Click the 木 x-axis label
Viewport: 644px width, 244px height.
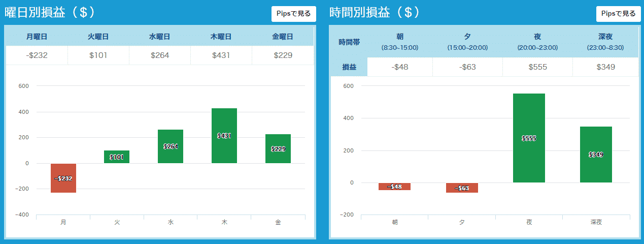point(224,222)
